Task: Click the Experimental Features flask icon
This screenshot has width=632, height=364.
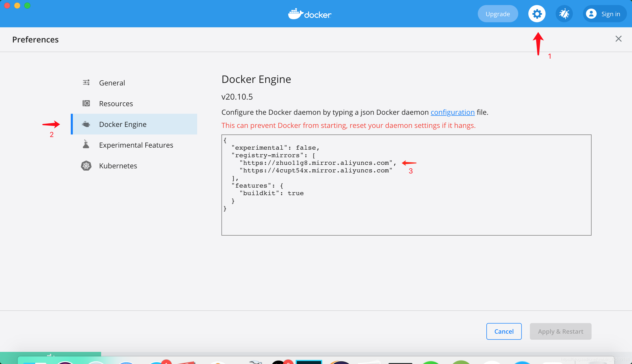Action: [86, 144]
